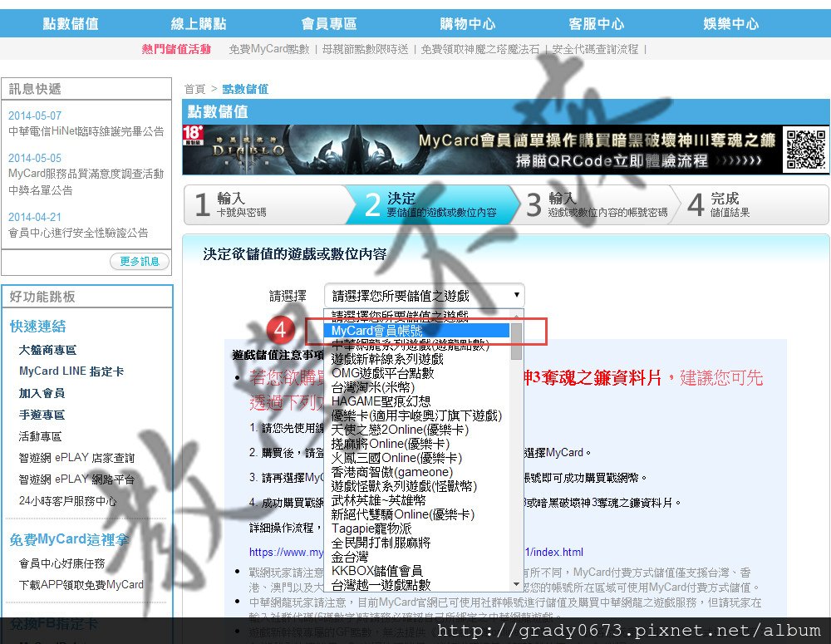
Task: Open the 點數儲值 top menu
Action: [x=71, y=24]
